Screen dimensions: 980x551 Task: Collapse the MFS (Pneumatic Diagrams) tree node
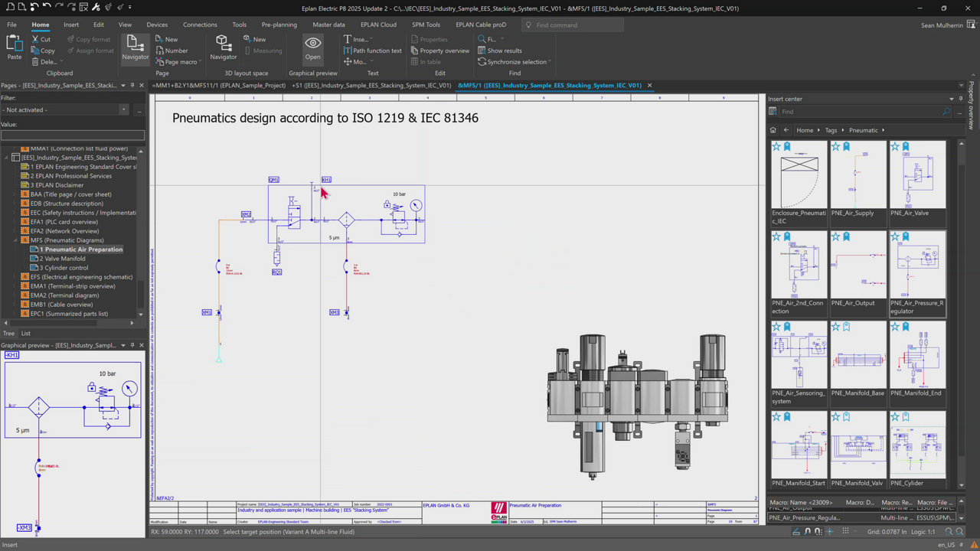pos(15,240)
